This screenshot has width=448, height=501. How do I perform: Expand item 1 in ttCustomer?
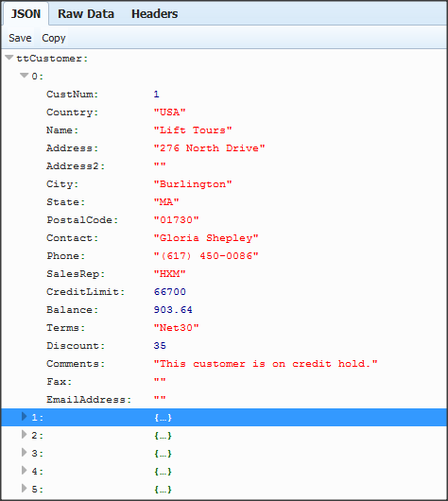24,416
